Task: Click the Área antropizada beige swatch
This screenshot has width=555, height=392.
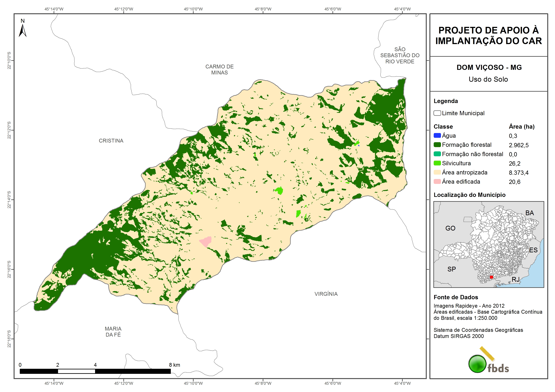Action: pos(437,172)
